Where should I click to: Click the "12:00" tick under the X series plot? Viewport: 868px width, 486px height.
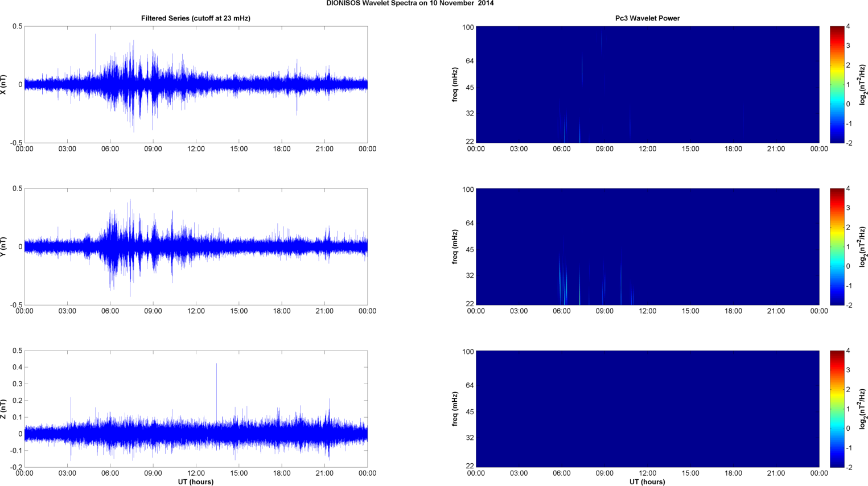coord(196,149)
